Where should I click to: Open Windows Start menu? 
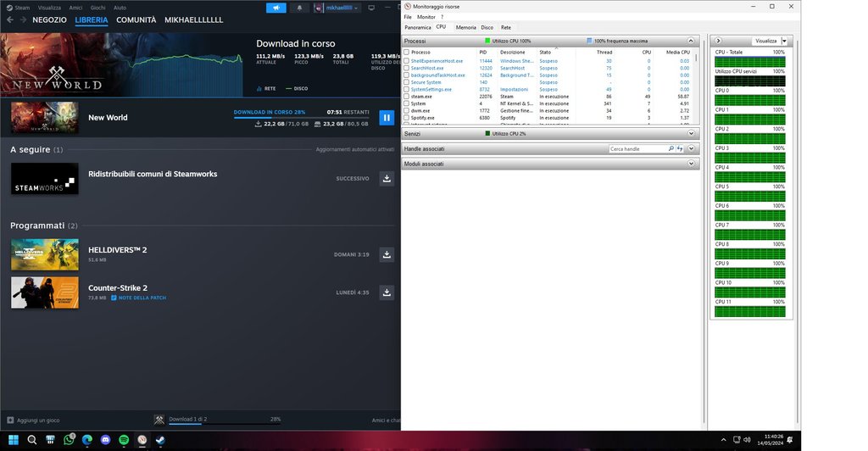(x=14, y=440)
